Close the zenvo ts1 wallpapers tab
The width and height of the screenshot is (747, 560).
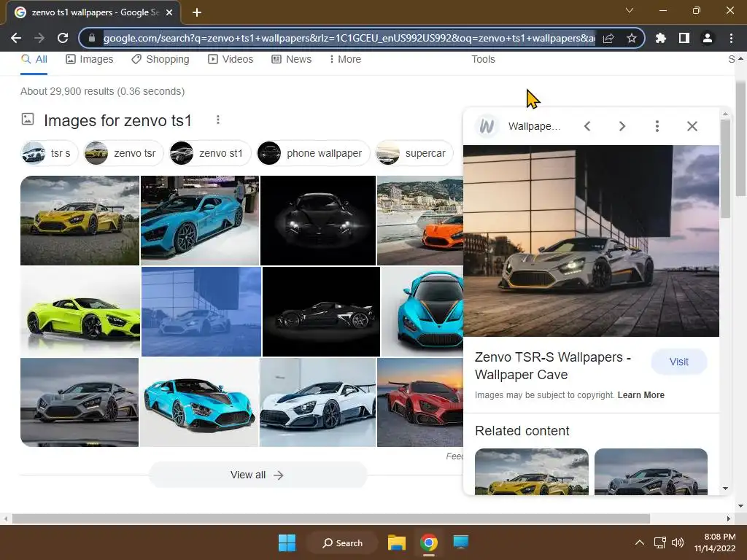(169, 12)
